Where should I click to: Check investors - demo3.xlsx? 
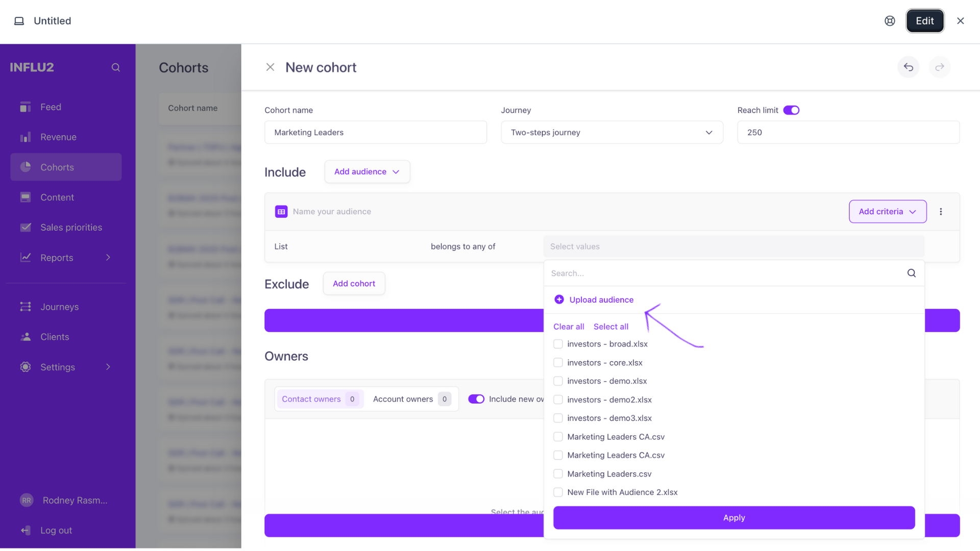(558, 418)
